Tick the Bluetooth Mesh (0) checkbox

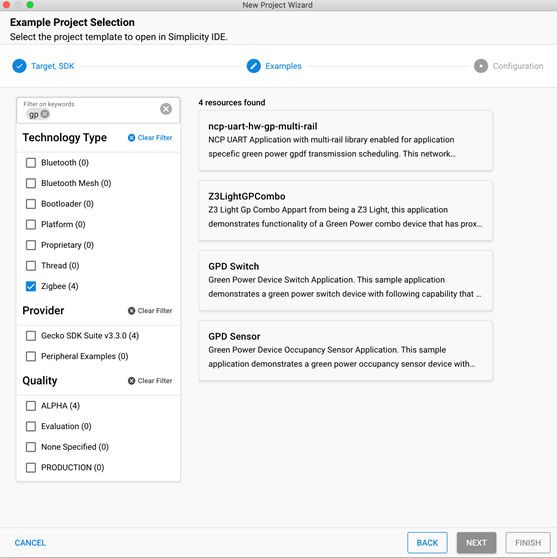31,183
